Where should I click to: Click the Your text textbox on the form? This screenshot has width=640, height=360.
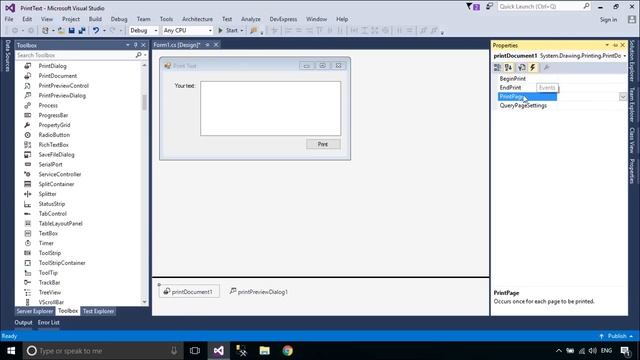point(271,109)
